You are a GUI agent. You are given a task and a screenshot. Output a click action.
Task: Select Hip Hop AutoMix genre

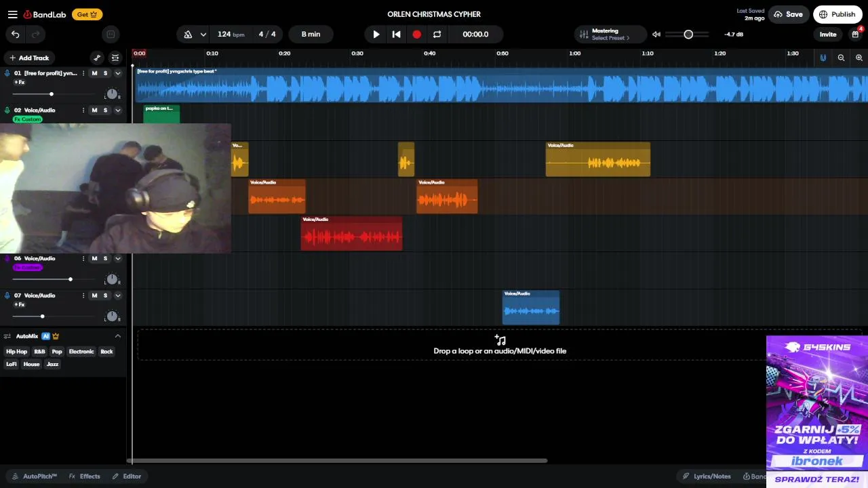click(16, 352)
